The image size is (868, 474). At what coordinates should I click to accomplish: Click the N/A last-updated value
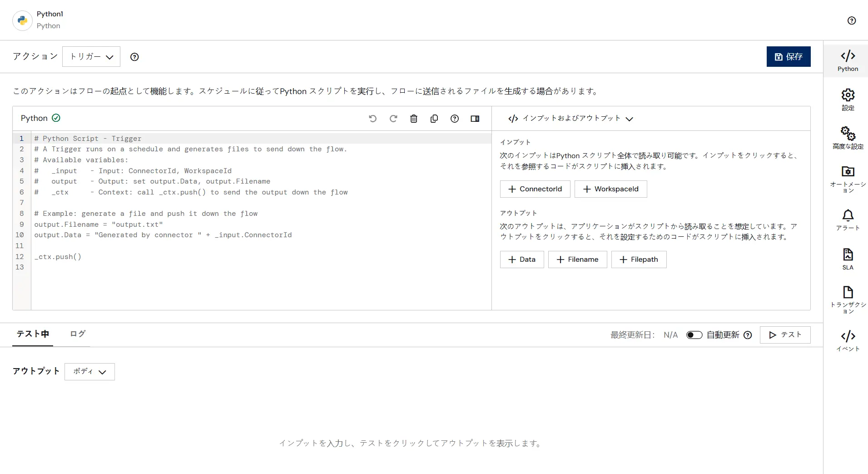[670, 335]
